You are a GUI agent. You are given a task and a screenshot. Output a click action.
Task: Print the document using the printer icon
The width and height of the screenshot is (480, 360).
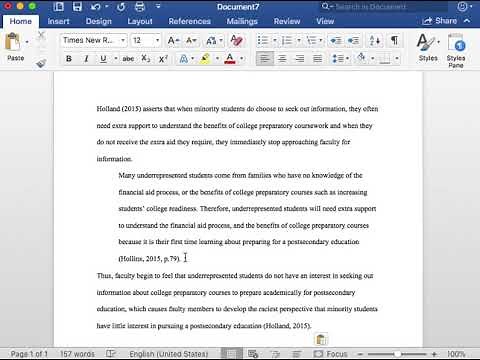coord(140,7)
